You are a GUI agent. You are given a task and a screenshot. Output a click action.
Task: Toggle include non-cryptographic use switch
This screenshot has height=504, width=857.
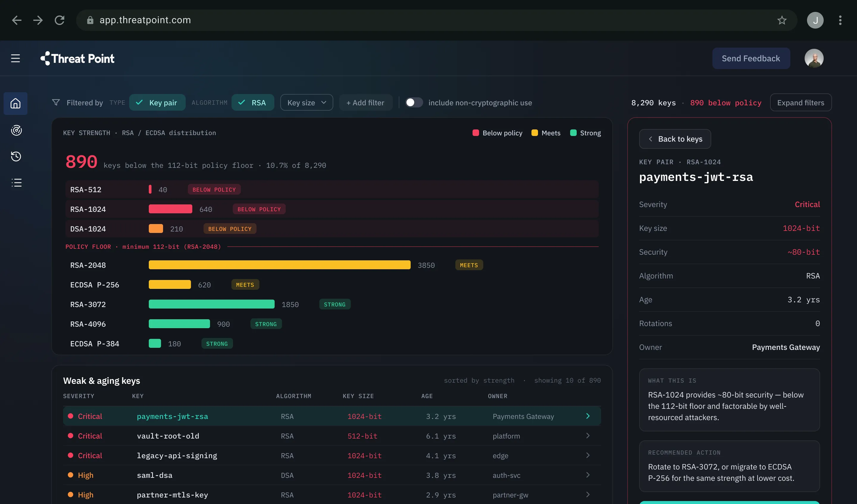[x=414, y=102]
